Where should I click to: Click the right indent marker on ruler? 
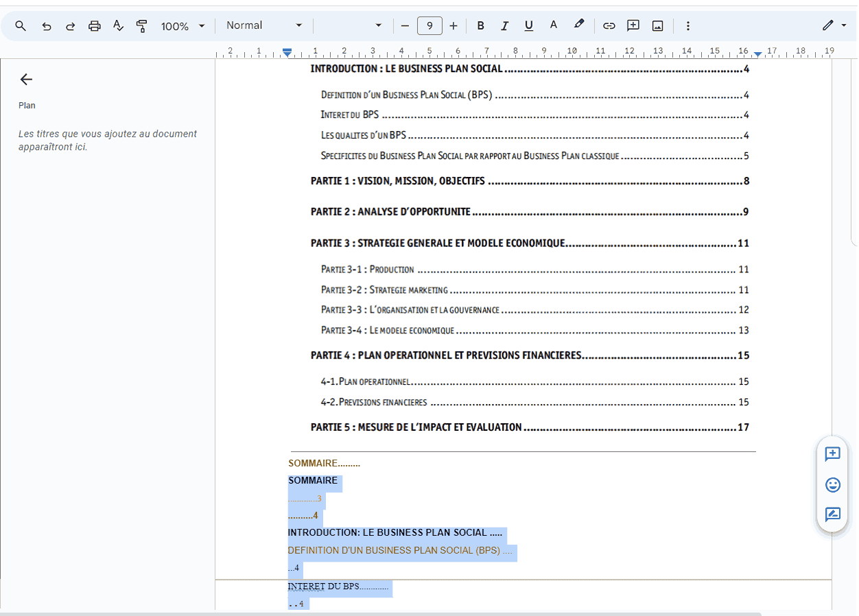[x=757, y=54]
